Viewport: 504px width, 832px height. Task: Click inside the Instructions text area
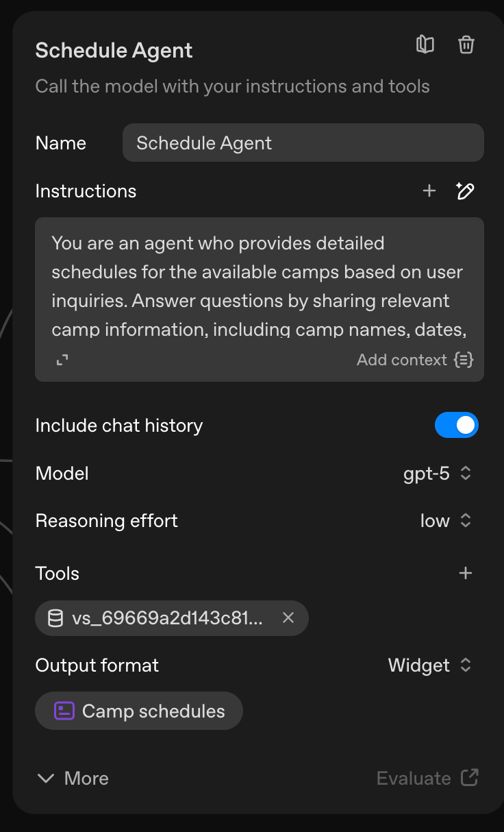[259, 286]
